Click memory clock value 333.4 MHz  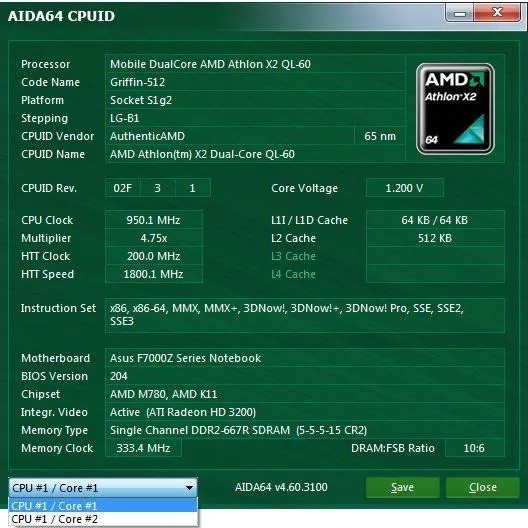(143, 448)
